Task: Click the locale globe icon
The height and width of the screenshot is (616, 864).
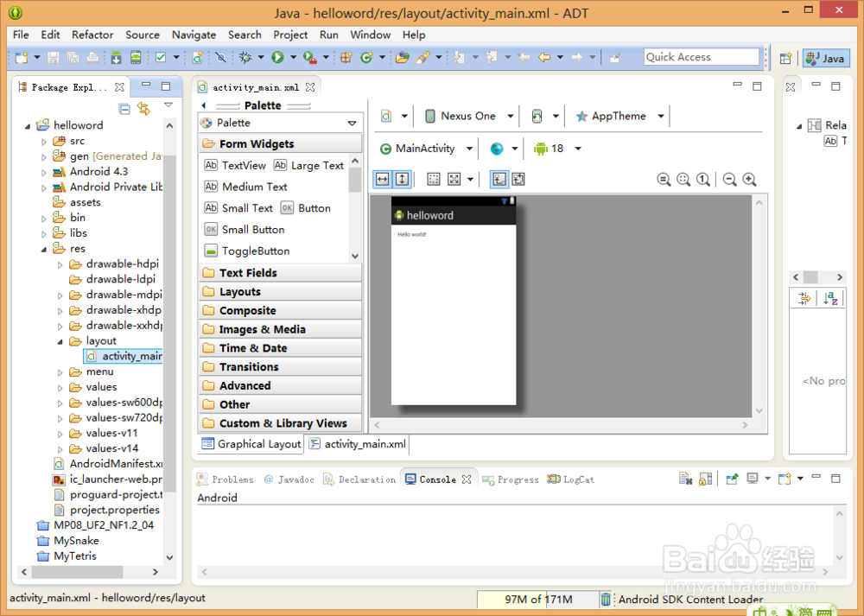Action: click(497, 149)
